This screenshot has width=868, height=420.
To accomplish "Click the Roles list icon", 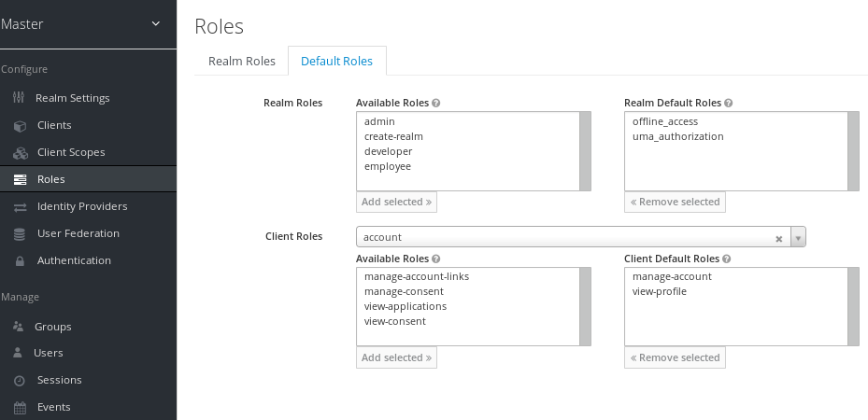I will coord(20,179).
